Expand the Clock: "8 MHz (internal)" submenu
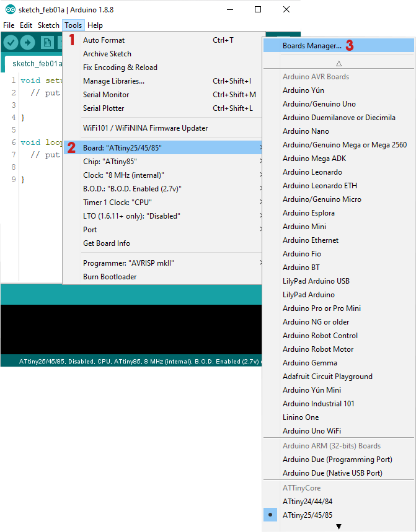This screenshot has width=416, height=532. point(162,175)
